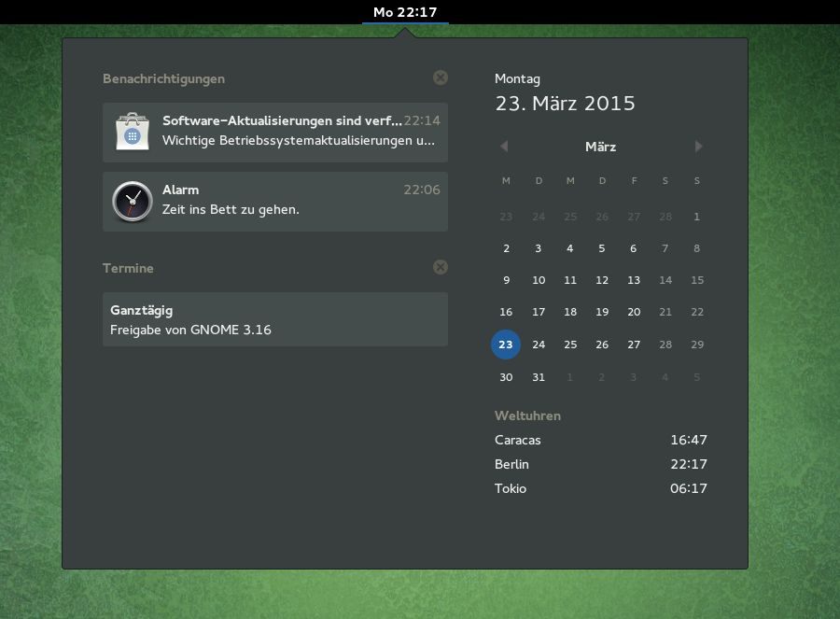This screenshot has height=619, width=840.
Task: Click the 'Benachrichtigungen' heading
Action: pos(164,78)
